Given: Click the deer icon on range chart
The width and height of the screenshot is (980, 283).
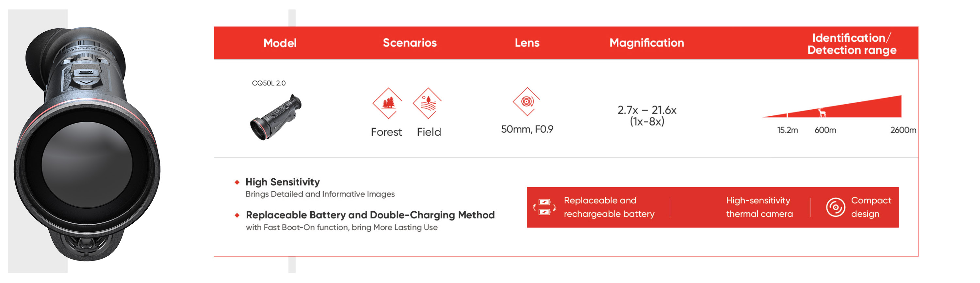Looking at the screenshot, I should (822, 112).
